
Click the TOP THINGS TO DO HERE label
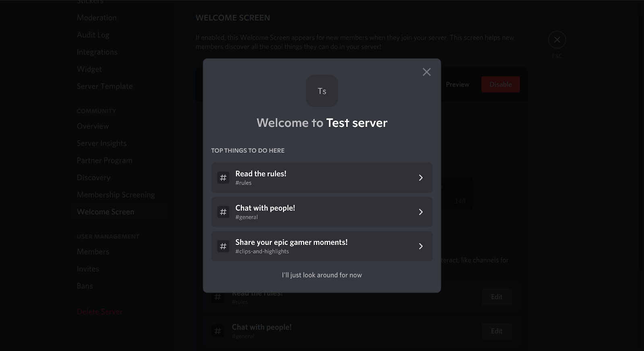click(248, 151)
